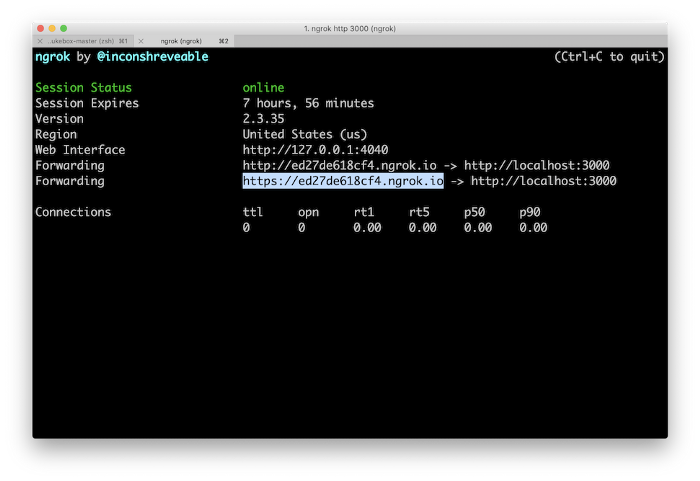Click the 'Region' label

tap(56, 134)
